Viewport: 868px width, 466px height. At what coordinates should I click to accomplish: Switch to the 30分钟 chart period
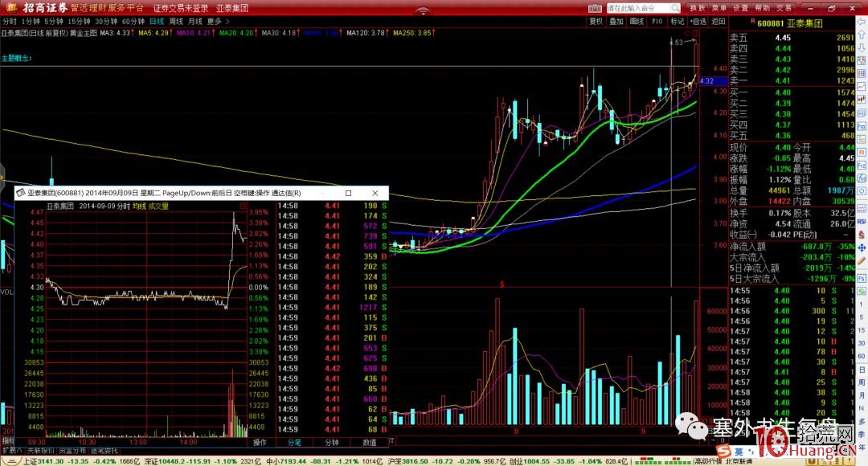point(106,22)
